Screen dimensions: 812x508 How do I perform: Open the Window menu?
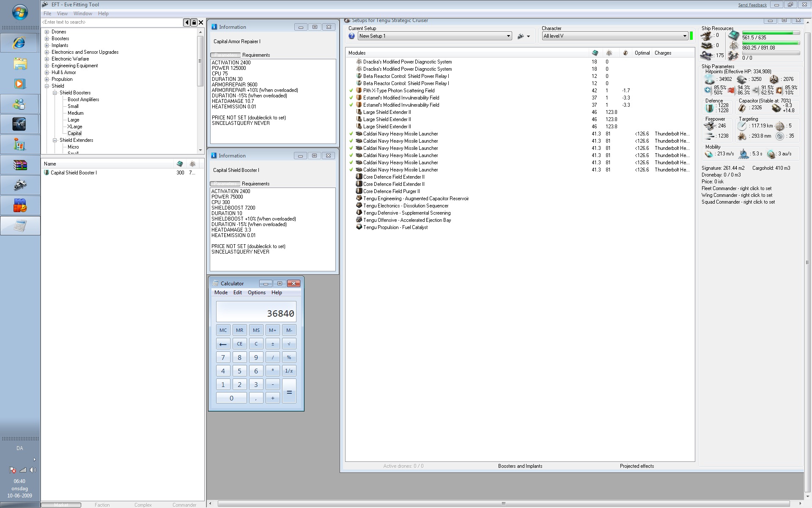[x=82, y=14]
